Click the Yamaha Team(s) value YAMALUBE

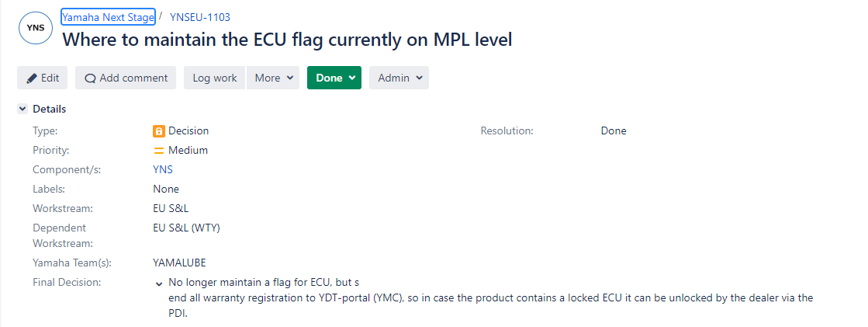pos(179,263)
